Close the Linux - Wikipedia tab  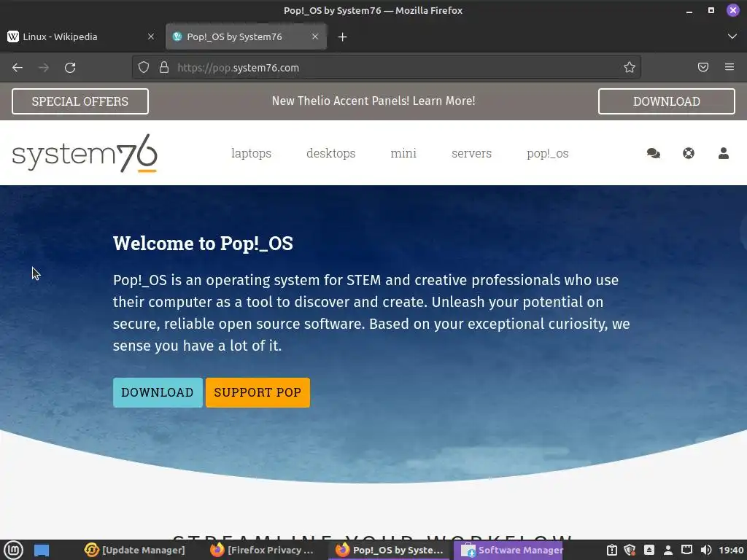[151, 36]
